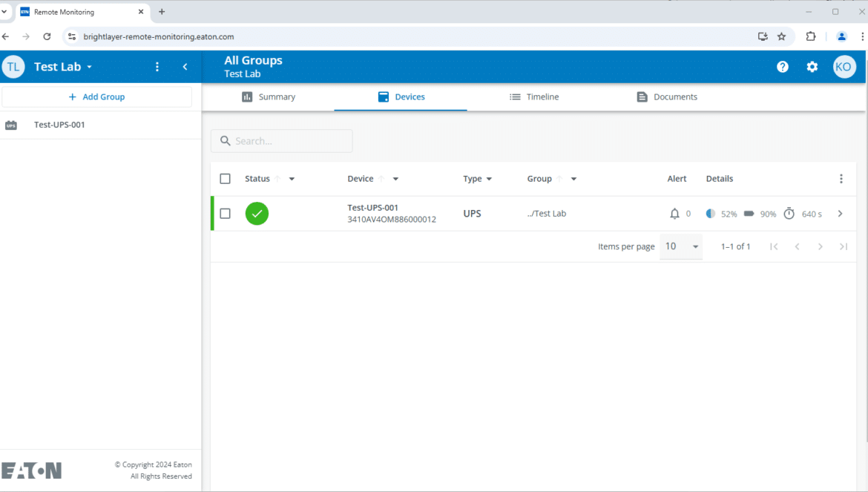Collapse the sidebar with the left chevron
This screenshot has height=492, width=868.
point(185,67)
